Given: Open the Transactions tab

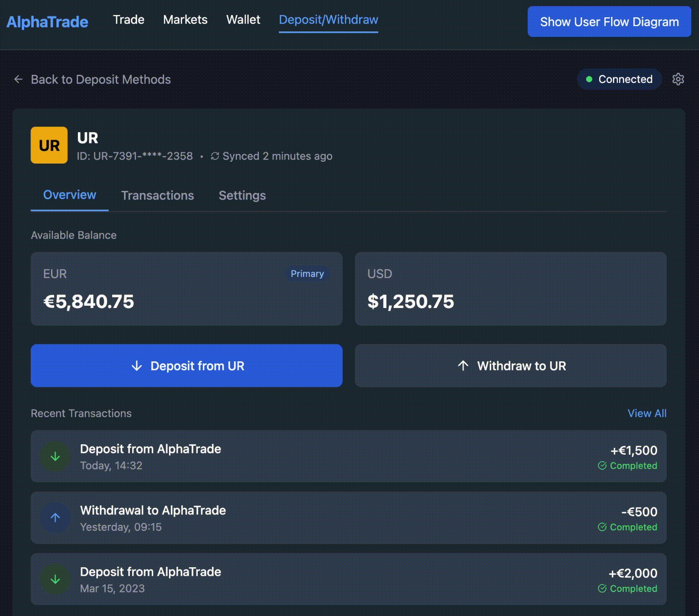Looking at the screenshot, I should coord(157,195).
